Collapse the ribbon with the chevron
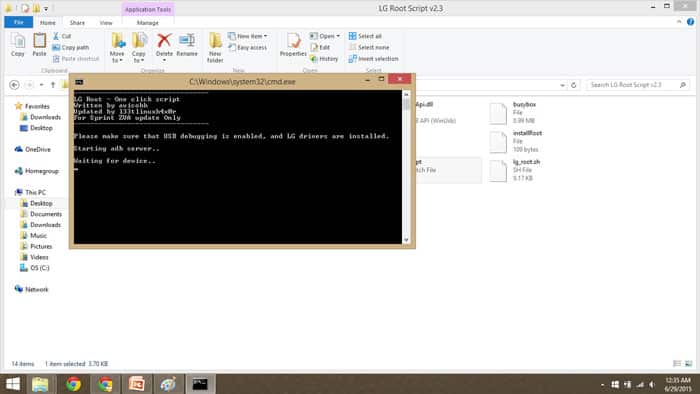700x394 pixels. click(x=679, y=22)
